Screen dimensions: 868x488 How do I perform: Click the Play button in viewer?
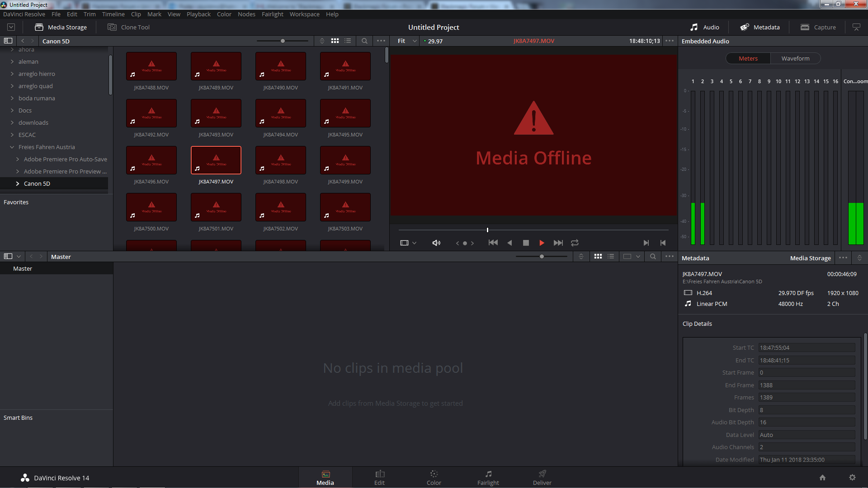(542, 243)
